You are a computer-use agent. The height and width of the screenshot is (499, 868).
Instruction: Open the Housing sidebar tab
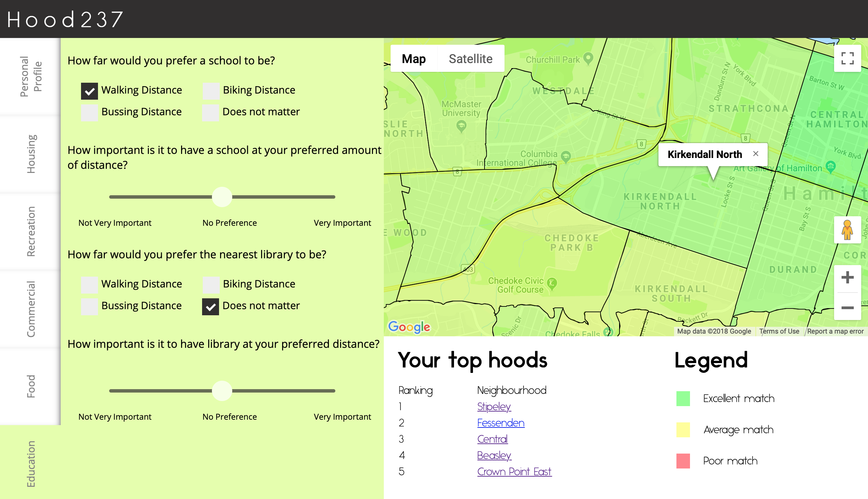pos(31,154)
